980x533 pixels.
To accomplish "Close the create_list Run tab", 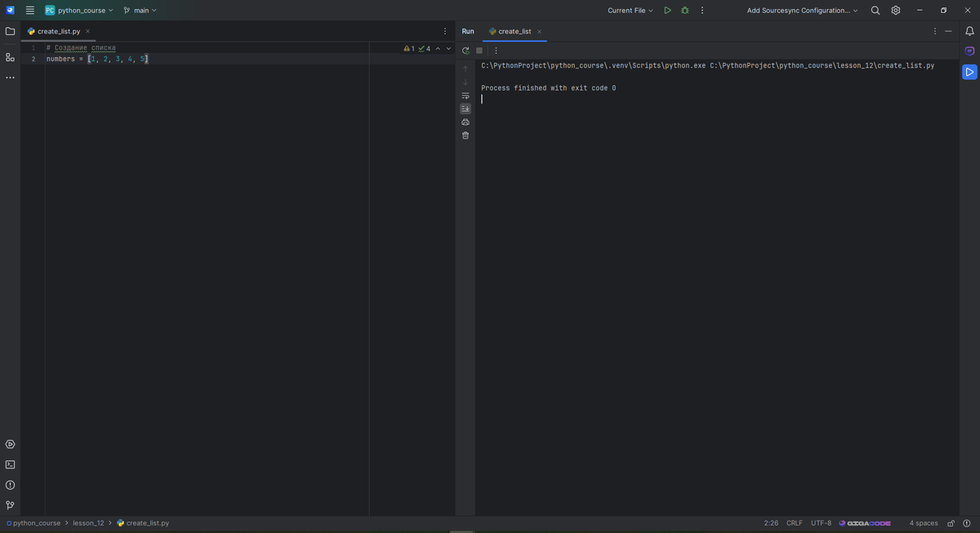I will 539,31.
